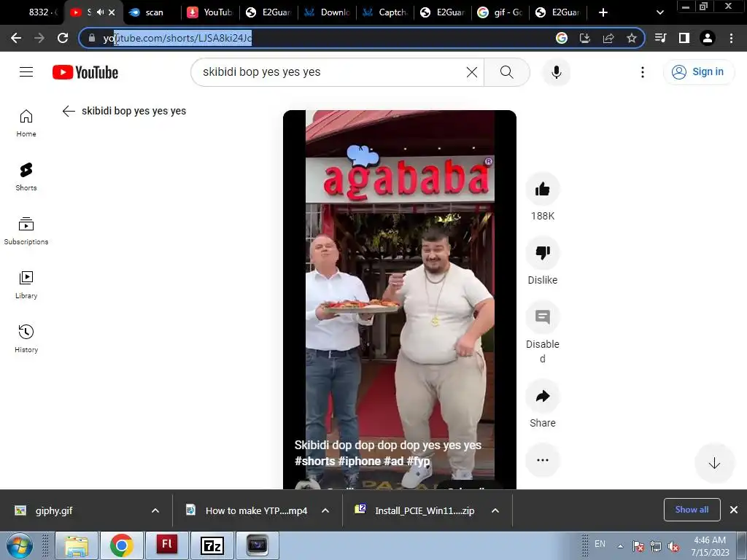The height and width of the screenshot is (560, 747).
Task: Switch to the gif - Google tab
Action: tap(500, 12)
